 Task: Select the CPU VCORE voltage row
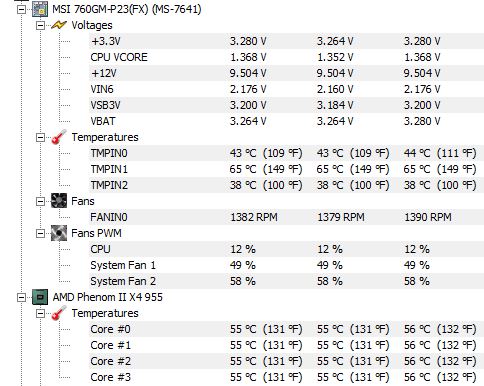(286, 57)
